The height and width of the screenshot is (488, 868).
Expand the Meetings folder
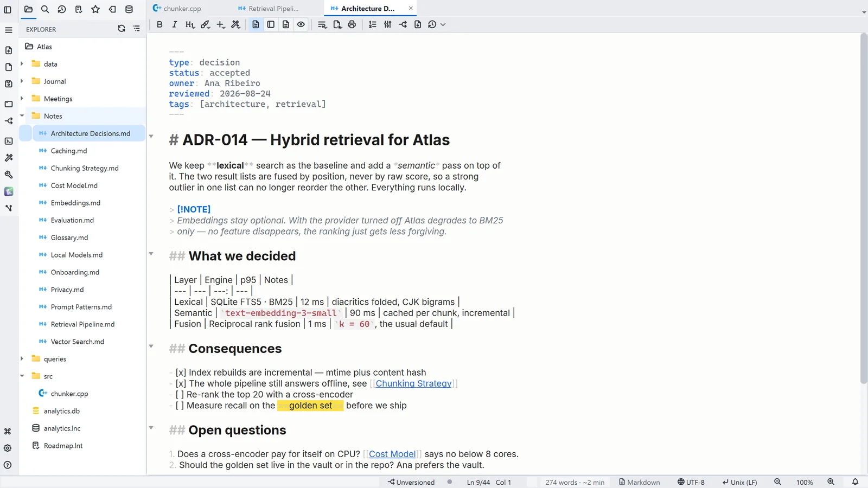click(22, 99)
